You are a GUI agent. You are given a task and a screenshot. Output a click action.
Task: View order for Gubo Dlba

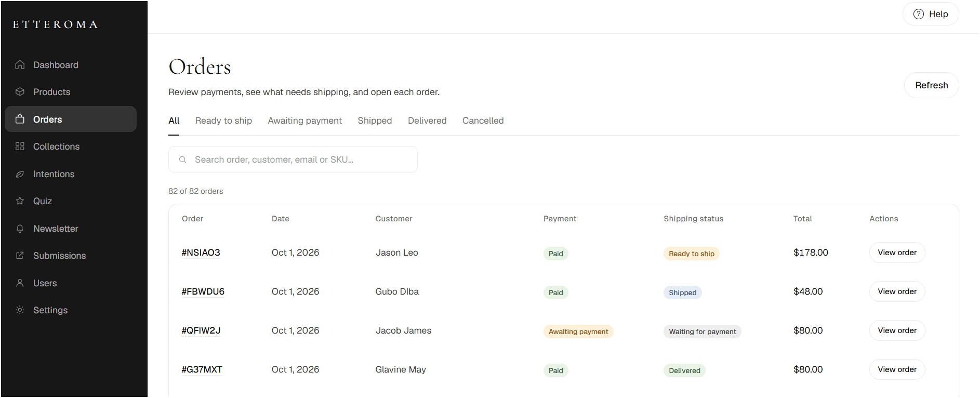pos(897,291)
